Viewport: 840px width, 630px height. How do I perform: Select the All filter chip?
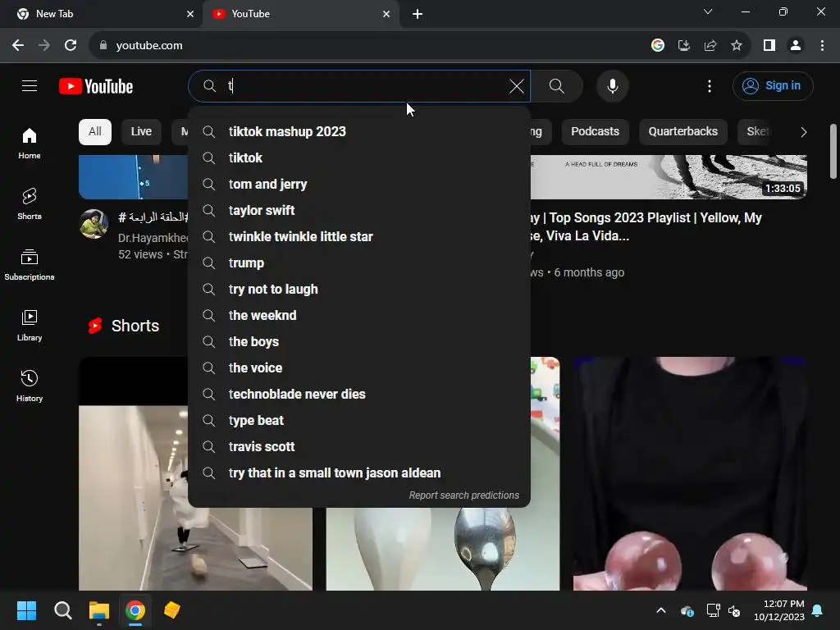click(95, 132)
